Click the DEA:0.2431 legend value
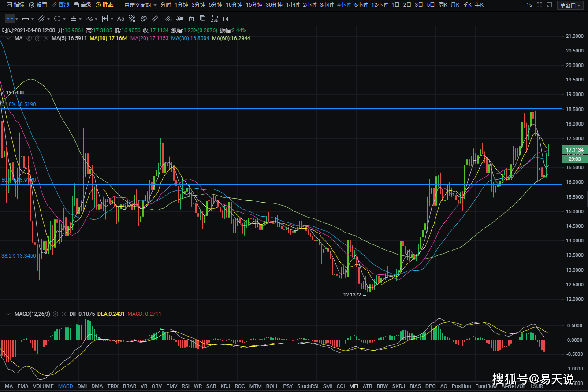Screen dimensions: 588x392 coord(111,314)
